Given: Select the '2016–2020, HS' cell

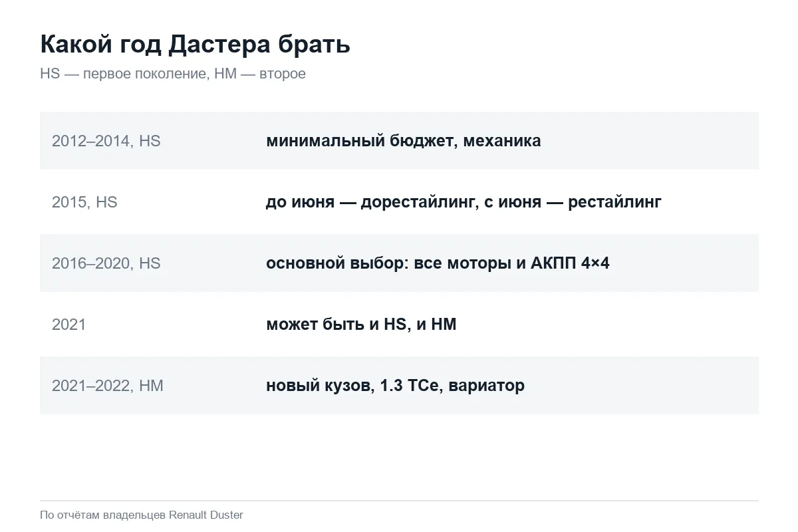Looking at the screenshot, I should [x=106, y=263].
